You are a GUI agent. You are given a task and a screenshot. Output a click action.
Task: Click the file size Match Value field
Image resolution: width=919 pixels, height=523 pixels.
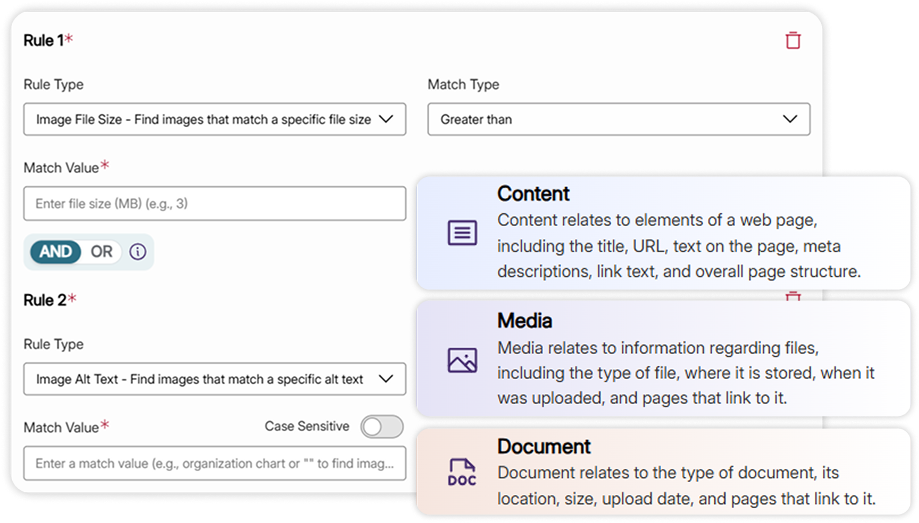[x=214, y=203]
